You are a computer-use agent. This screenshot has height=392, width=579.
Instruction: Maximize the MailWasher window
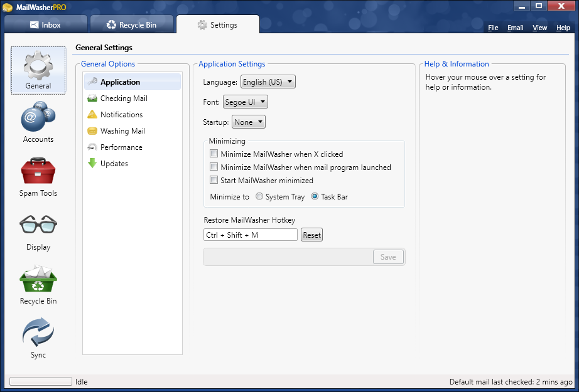[539, 6]
